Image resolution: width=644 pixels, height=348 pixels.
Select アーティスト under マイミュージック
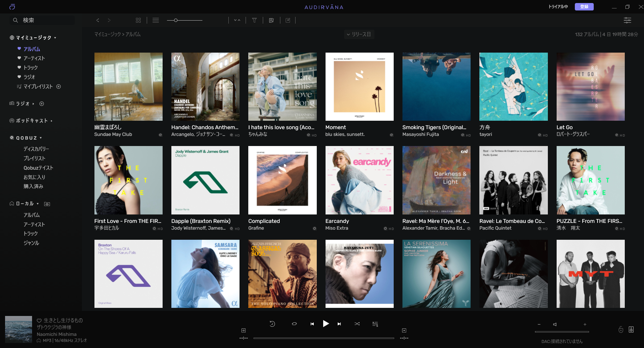pos(34,58)
